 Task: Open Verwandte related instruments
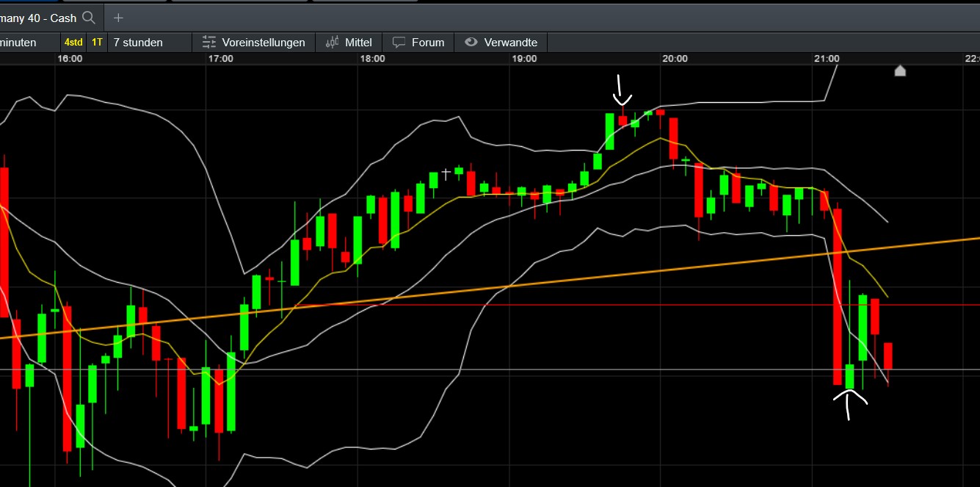click(x=501, y=43)
